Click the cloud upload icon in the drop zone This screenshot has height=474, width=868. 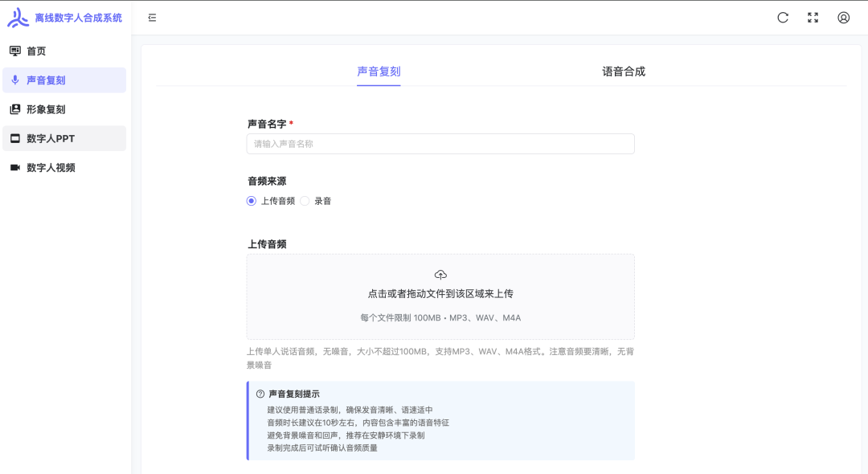440,274
